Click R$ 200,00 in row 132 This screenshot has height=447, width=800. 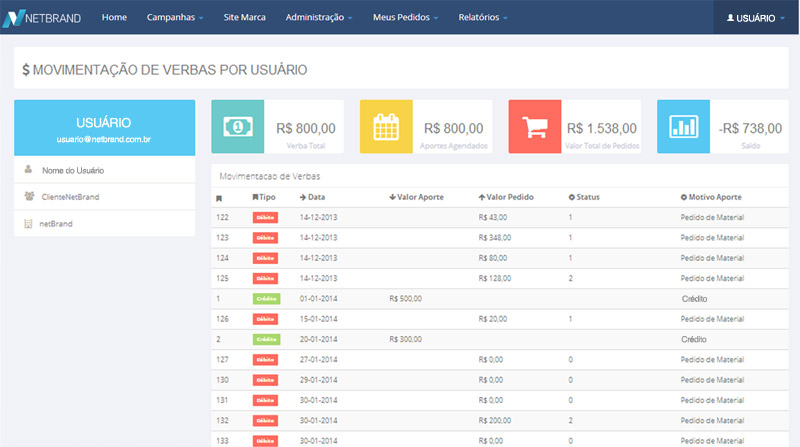pyautogui.click(x=495, y=421)
